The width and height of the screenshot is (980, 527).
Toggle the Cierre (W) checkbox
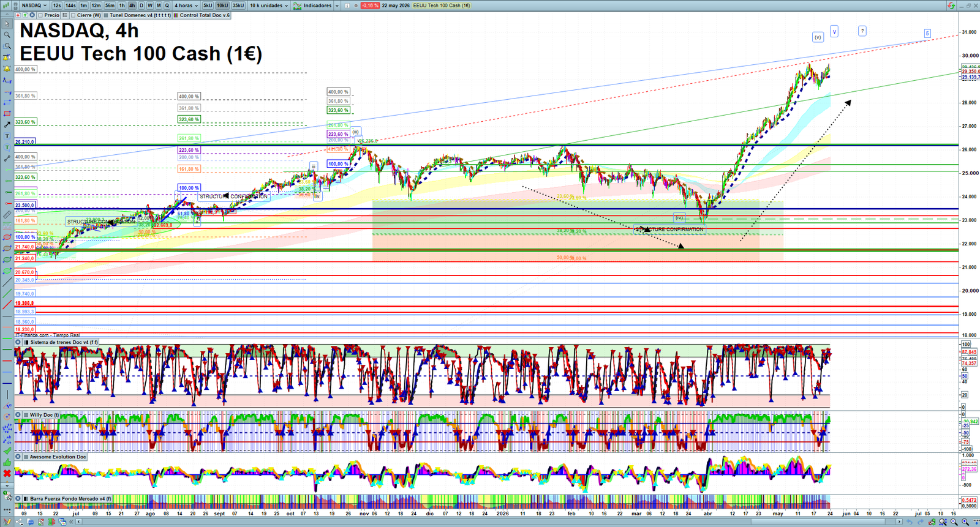(73, 15)
